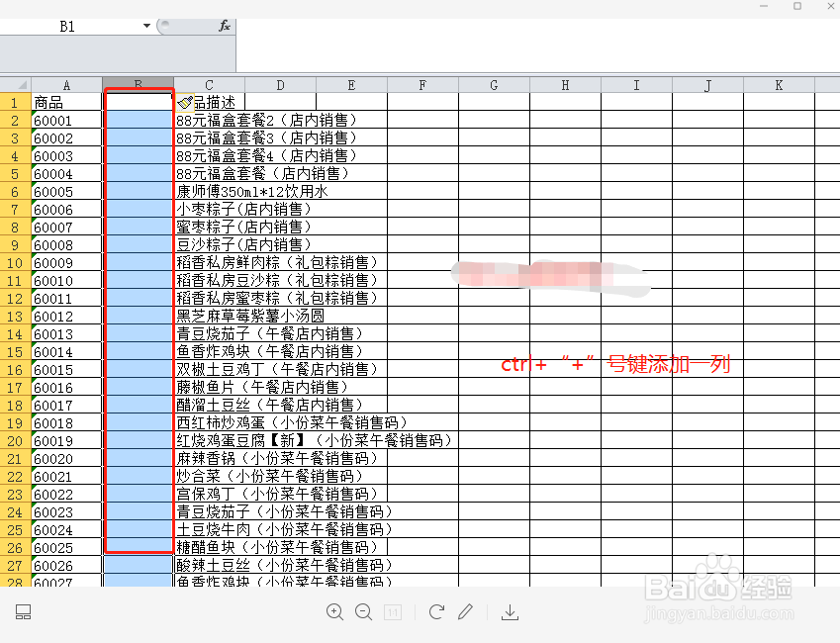Image resolution: width=840 pixels, height=643 pixels.
Task: Click cell 60005
Action: [66, 191]
